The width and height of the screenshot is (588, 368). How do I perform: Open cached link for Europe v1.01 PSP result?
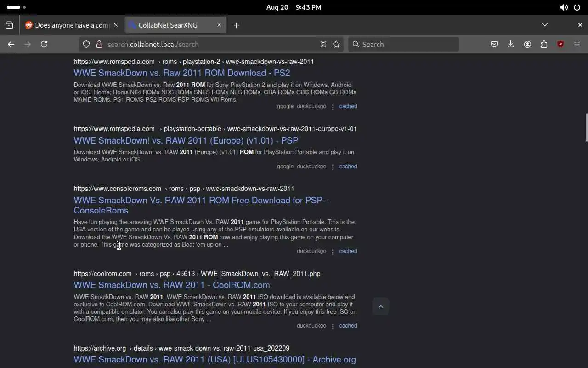coord(348,167)
